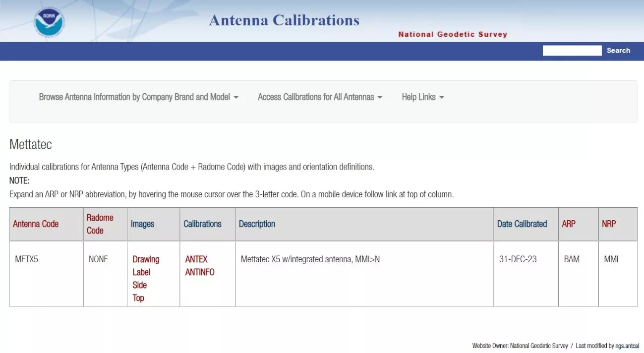This screenshot has height=353, width=644.
Task: Click the search input field
Action: [572, 51]
